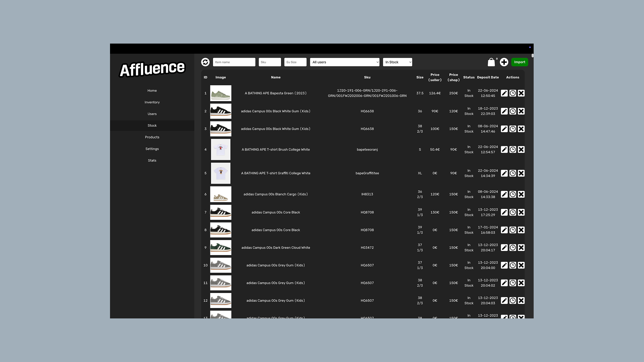Edit the Campus 00s Blanch Cargo row
Viewport: 644px width, 362px height.
pyautogui.click(x=504, y=194)
